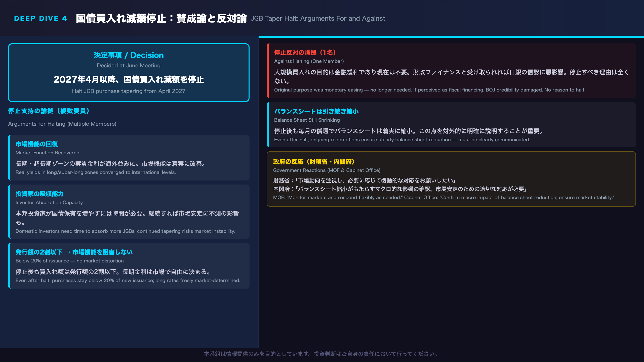The height and width of the screenshot is (362, 644).
Task: Click the paragraph starting 大規模買入れの目的は金融緩和
Action: [452, 77]
